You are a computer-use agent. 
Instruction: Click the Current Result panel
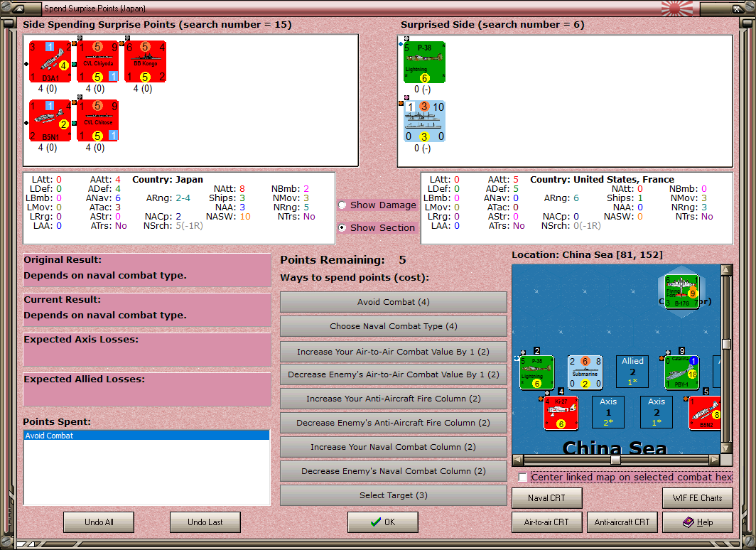coord(147,310)
